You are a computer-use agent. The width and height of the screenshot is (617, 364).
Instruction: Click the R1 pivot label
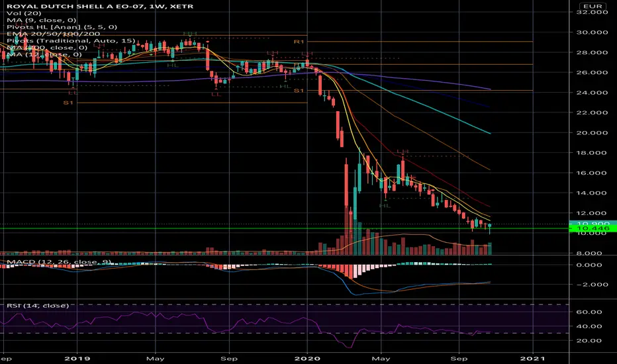click(x=299, y=41)
